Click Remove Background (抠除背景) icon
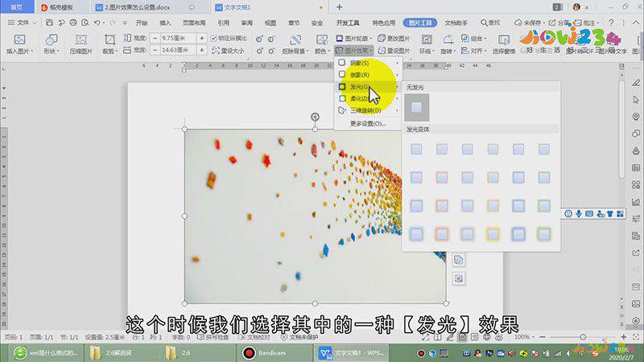This screenshot has height=362, width=644. 295,39
